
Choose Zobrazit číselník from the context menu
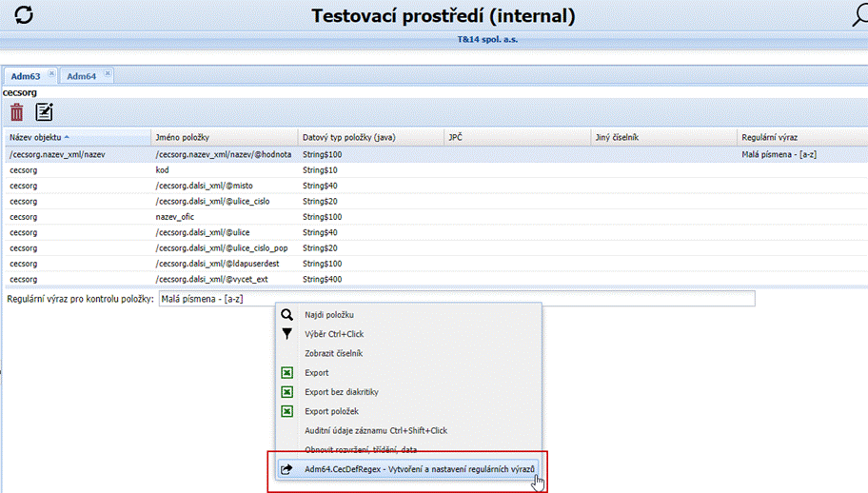point(333,353)
